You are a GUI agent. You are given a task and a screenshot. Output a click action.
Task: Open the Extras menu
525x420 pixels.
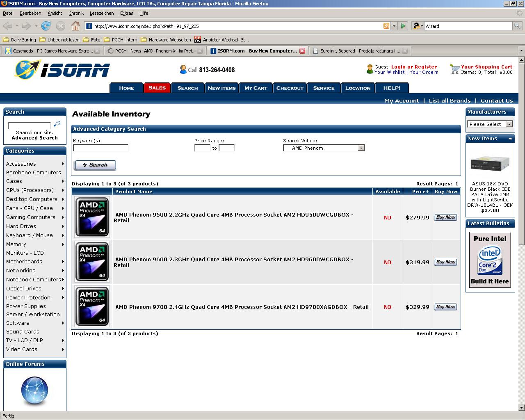coord(126,13)
